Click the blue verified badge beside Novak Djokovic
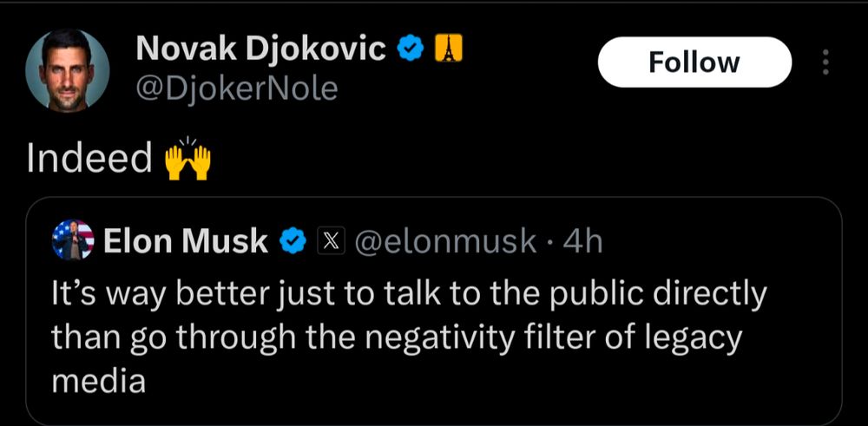 pyautogui.click(x=411, y=50)
